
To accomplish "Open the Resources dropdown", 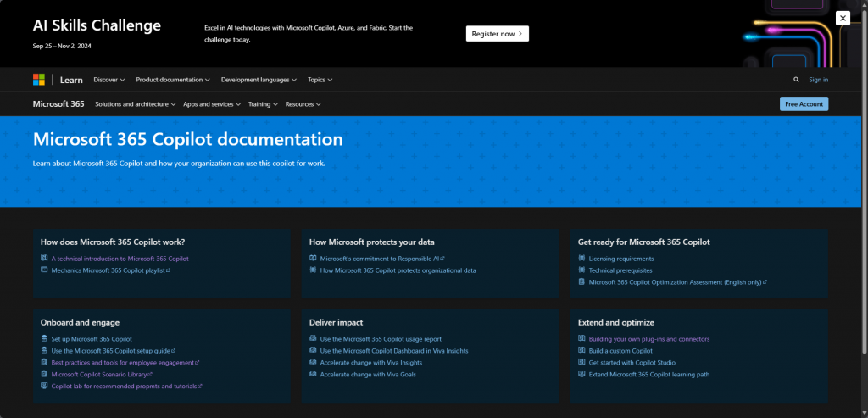I will click(303, 104).
